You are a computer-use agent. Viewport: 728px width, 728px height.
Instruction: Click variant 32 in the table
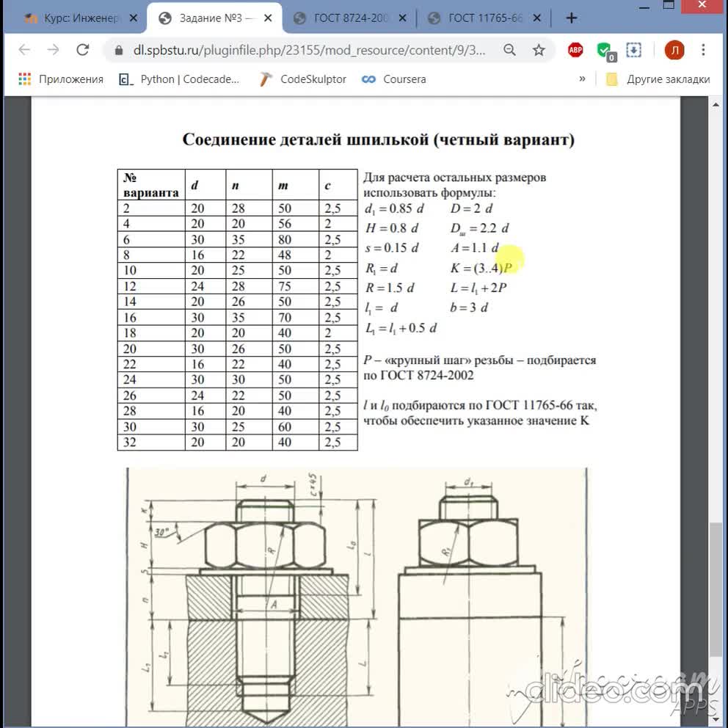point(151,442)
